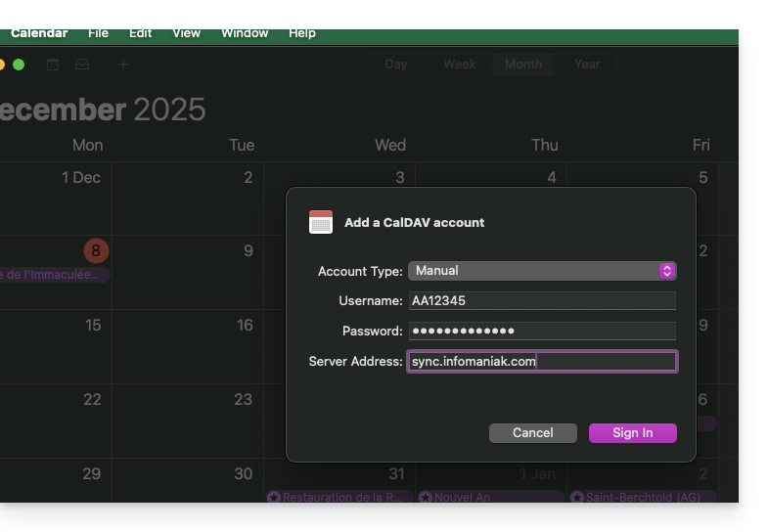The width and height of the screenshot is (768, 532).
Task: Click the highlighted date 8 circle
Action: [x=96, y=251]
